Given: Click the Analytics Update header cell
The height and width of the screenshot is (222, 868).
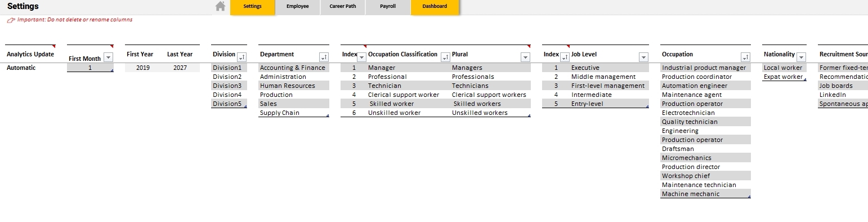Looking at the screenshot, I should click(x=30, y=54).
